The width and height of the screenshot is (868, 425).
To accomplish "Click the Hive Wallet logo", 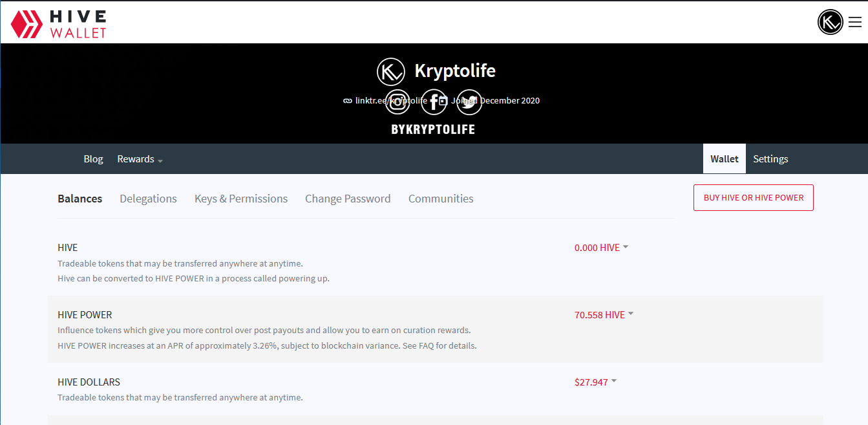I will coord(58,23).
